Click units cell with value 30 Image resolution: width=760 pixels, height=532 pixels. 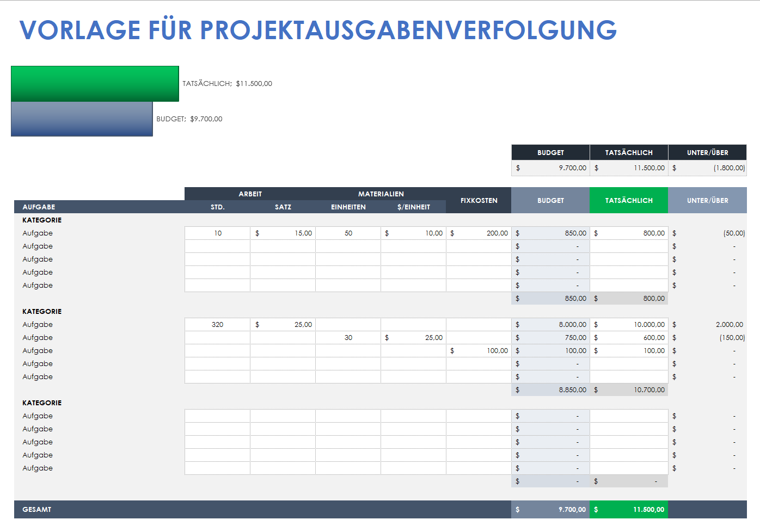coord(348,337)
